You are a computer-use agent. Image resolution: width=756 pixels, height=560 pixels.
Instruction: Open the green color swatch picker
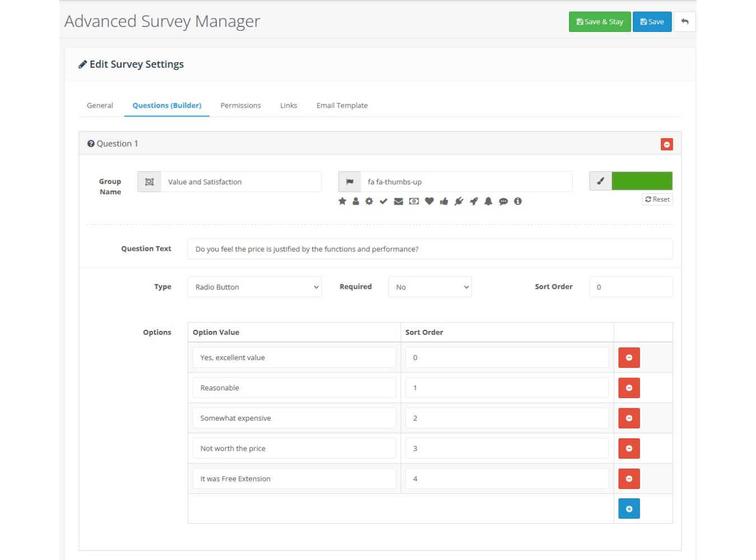642,181
